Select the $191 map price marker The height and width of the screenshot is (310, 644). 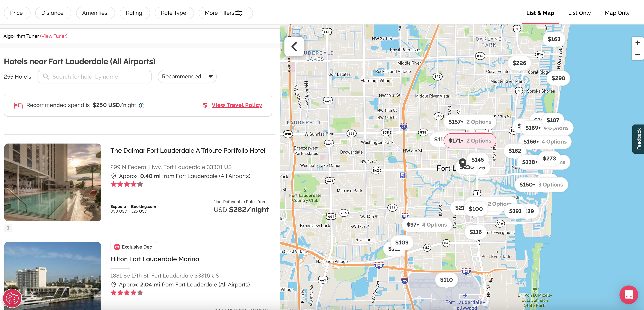click(515, 211)
